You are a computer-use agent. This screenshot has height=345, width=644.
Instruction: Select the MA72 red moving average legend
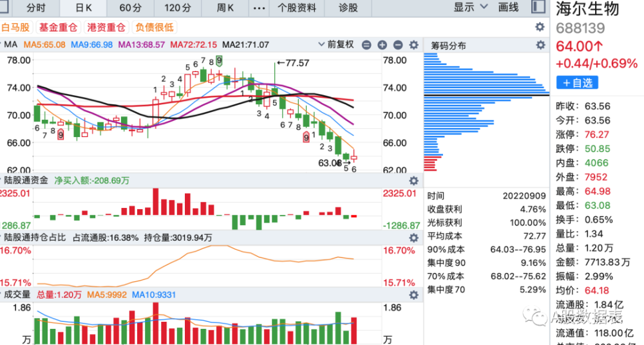tap(193, 44)
